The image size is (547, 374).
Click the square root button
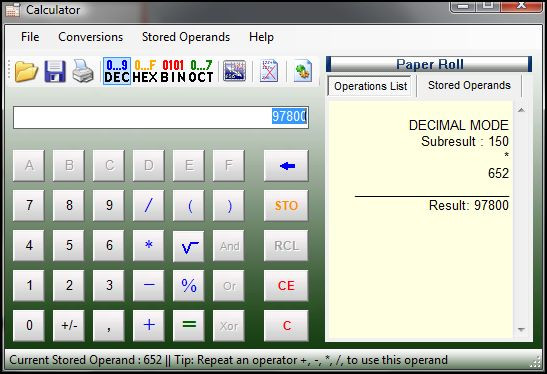tap(188, 246)
